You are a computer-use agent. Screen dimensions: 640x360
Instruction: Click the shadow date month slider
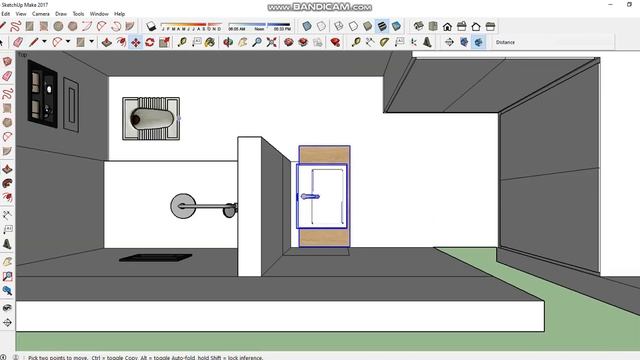tap(191, 27)
